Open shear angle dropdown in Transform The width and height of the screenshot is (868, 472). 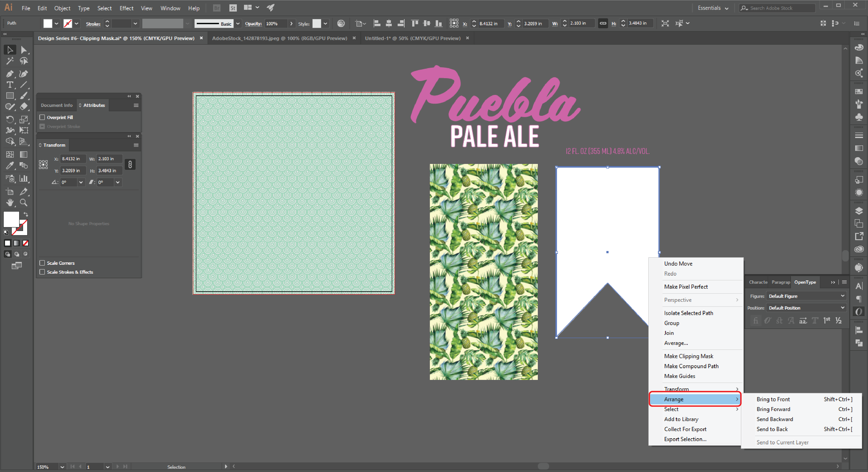pos(118,182)
